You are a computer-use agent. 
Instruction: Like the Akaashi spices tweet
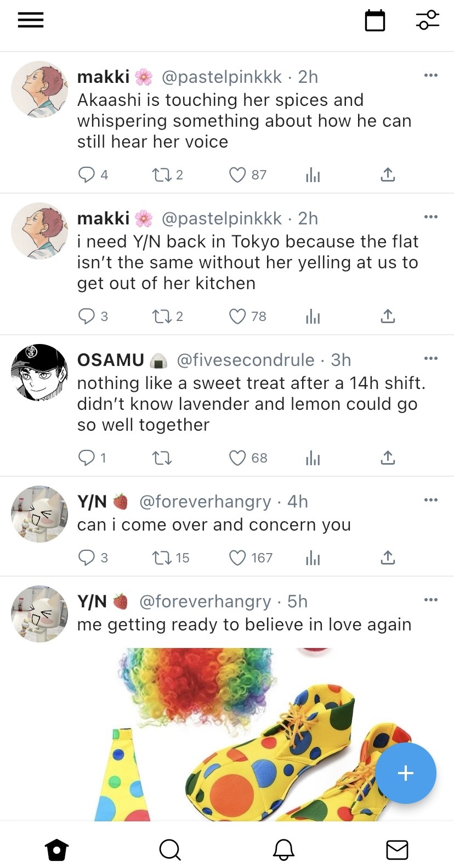(x=237, y=175)
